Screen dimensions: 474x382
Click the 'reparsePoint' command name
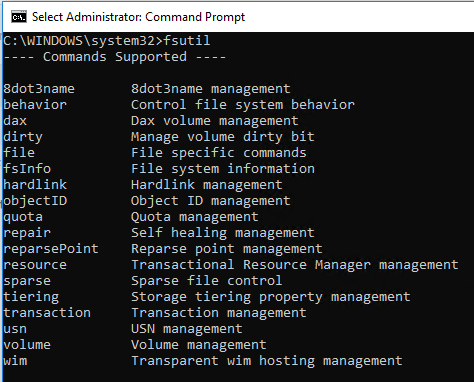51,249
